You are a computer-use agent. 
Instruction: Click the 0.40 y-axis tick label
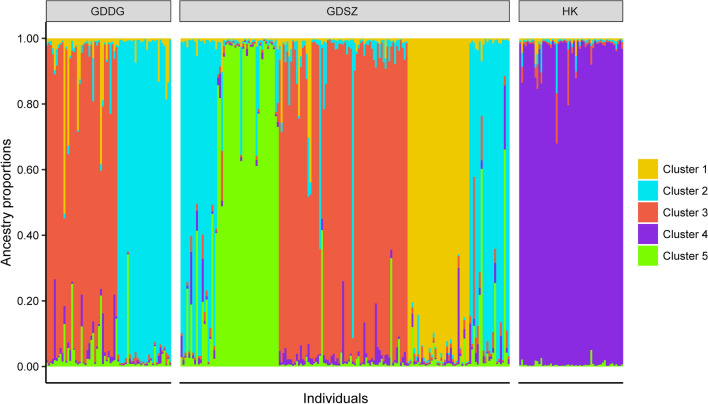(28, 236)
